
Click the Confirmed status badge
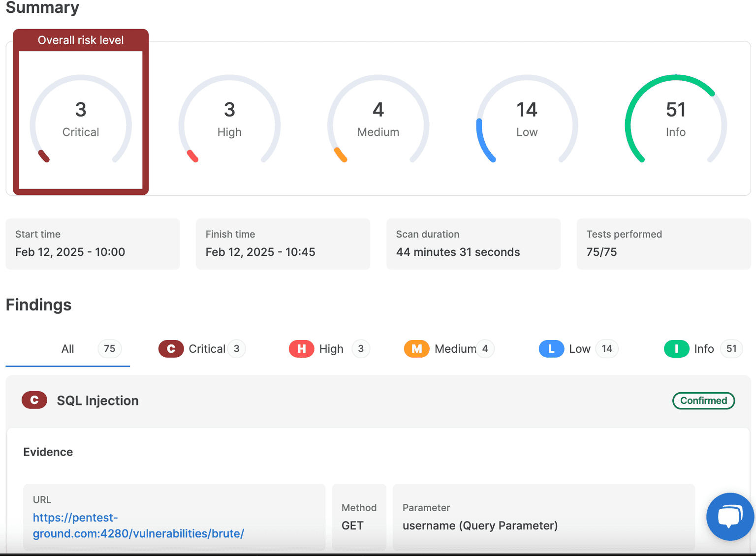coord(703,401)
